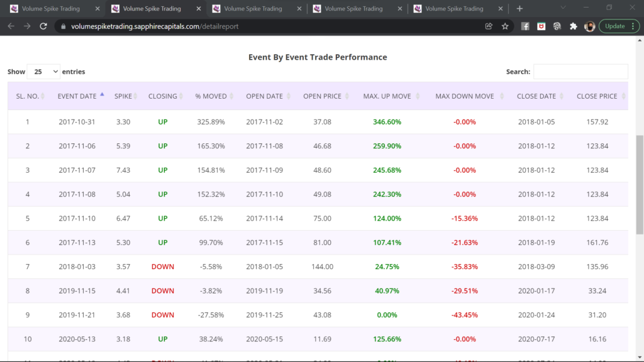Click the page vertical scrollbar thumb
644x362 pixels.
coord(640,182)
